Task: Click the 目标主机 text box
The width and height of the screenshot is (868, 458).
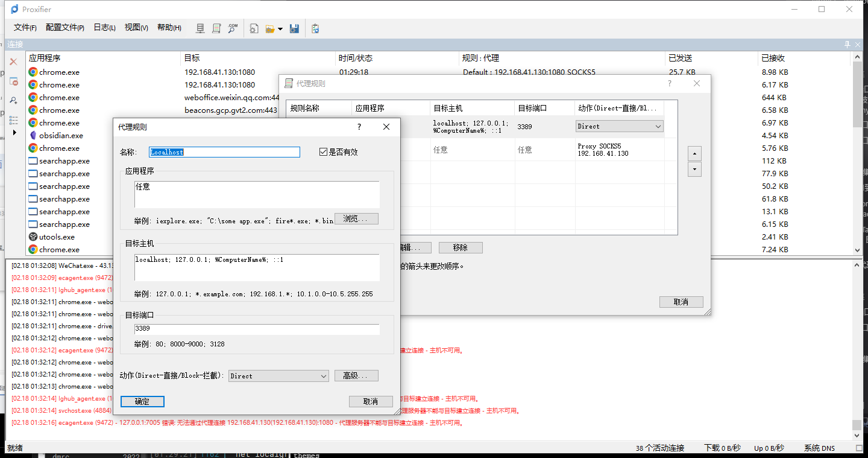Action: (257, 267)
